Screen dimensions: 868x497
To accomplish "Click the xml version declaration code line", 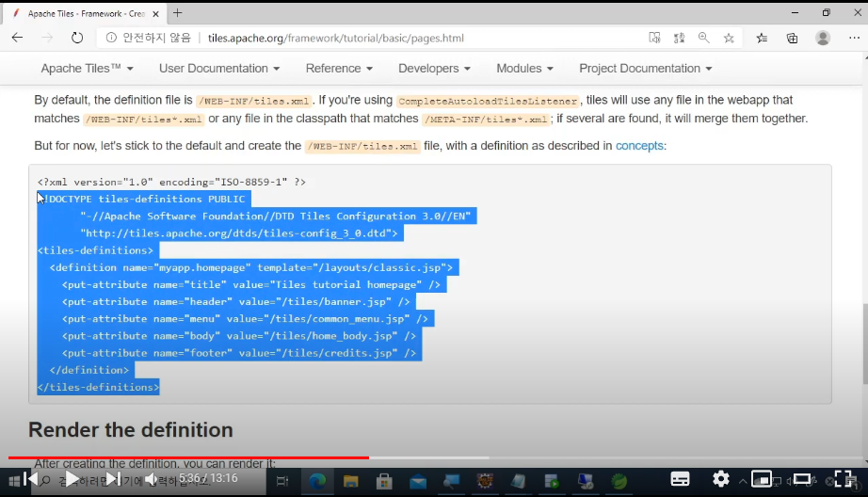I will 171,182.
